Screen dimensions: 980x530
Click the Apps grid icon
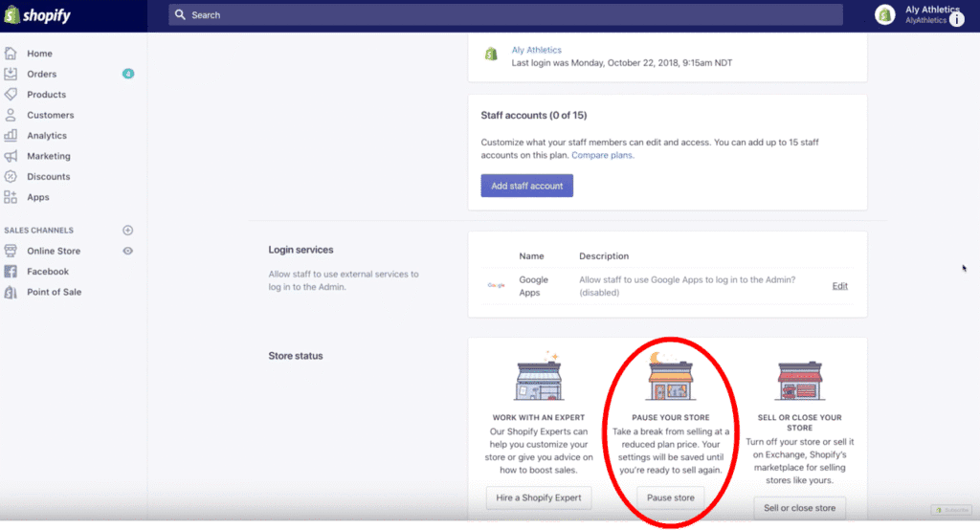11,197
